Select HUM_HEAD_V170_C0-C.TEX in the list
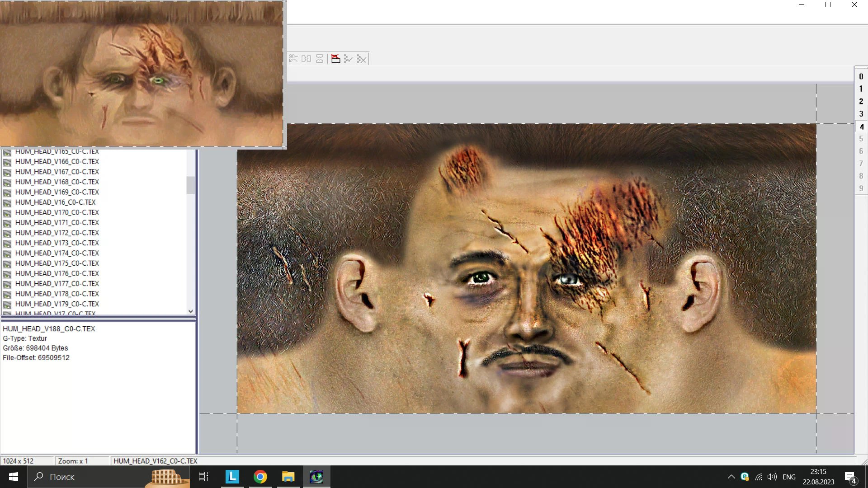Screen dimensions: 868x488 pyautogui.click(x=57, y=212)
